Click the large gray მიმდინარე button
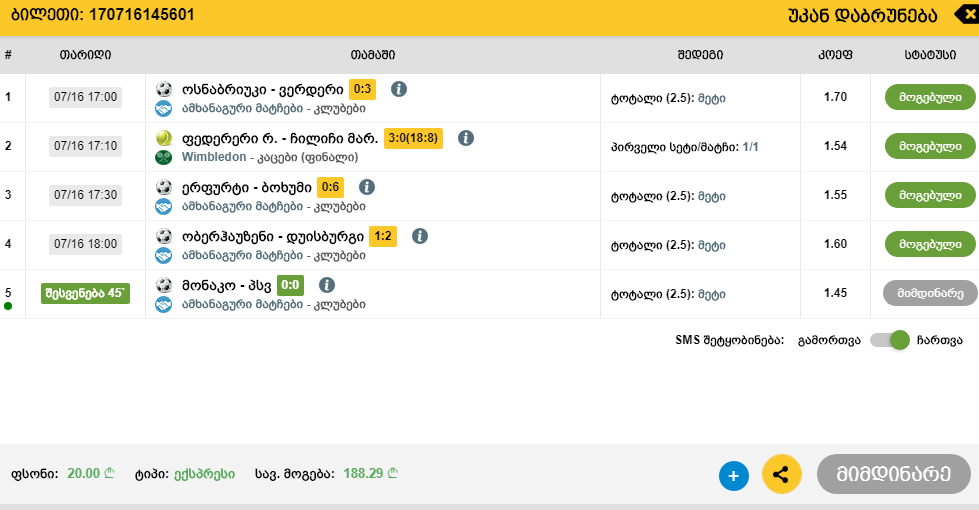This screenshot has height=510, width=979. click(x=894, y=474)
